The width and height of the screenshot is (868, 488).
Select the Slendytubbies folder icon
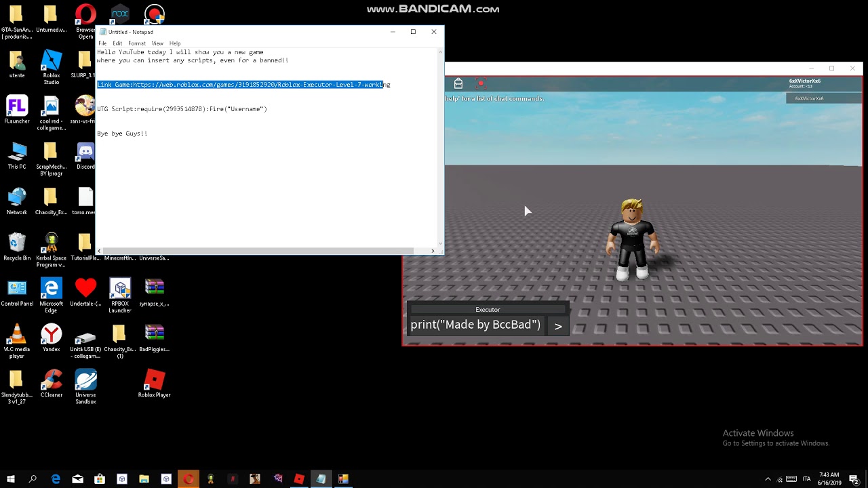click(x=16, y=386)
